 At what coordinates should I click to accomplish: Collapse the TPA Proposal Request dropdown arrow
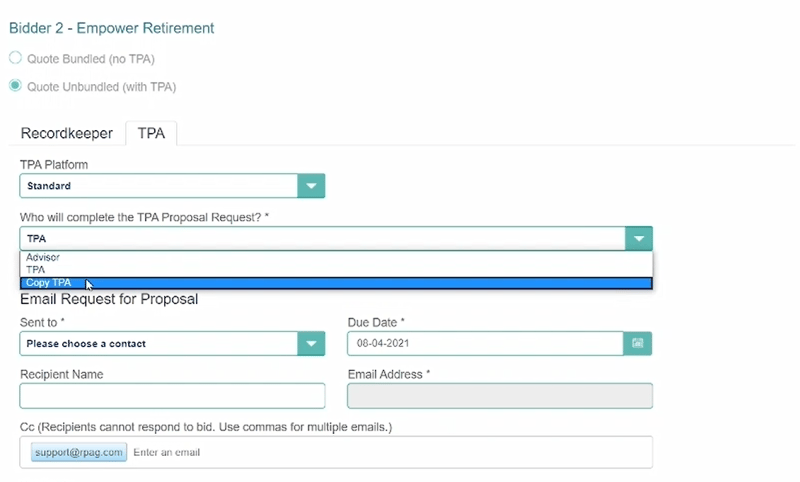tap(639, 238)
